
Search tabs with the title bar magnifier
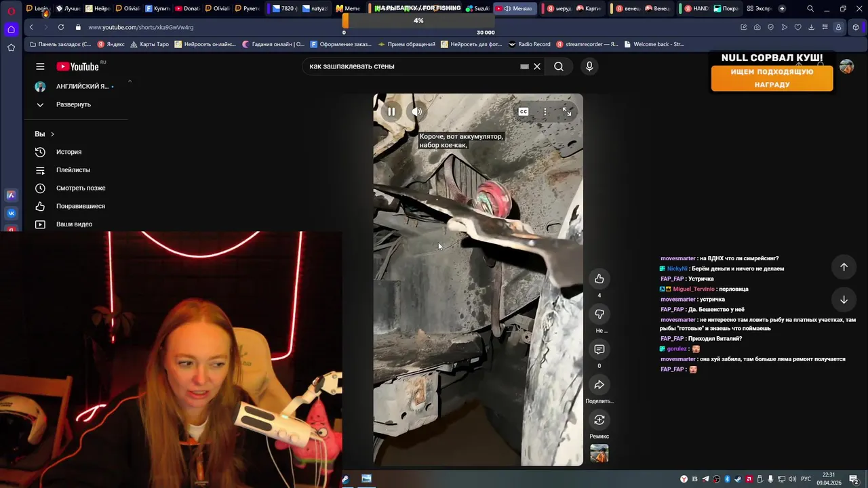pos(810,9)
